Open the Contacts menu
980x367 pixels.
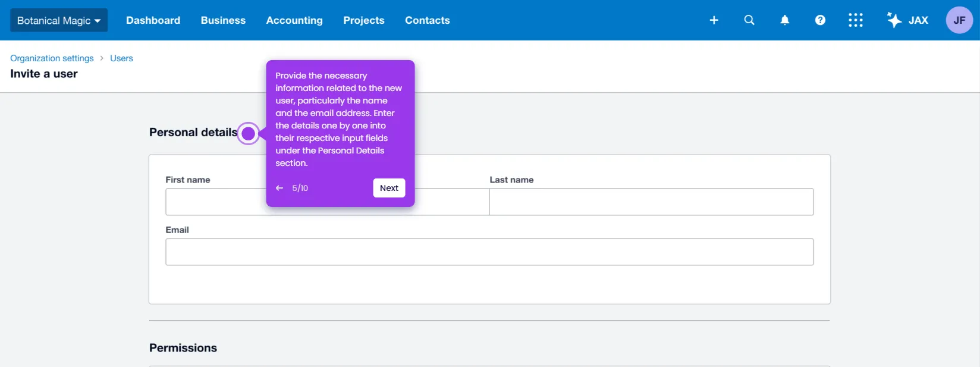point(428,20)
